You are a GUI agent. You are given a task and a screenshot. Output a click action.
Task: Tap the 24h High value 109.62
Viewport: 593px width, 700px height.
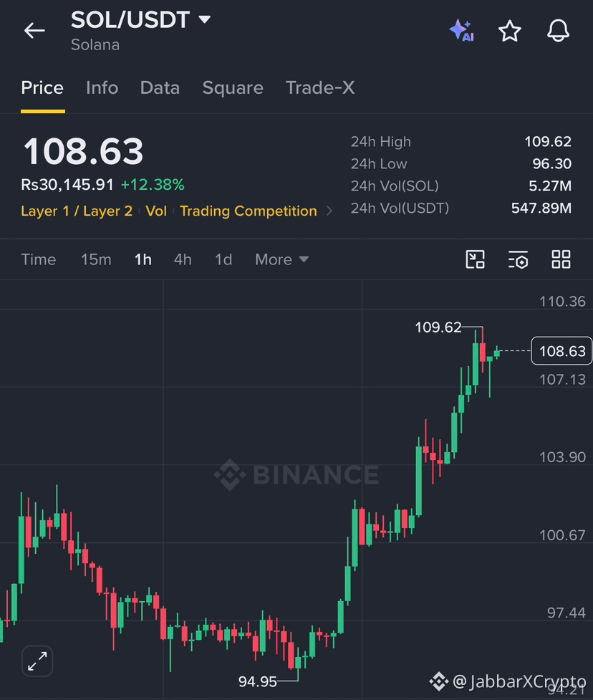[x=548, y=142]
